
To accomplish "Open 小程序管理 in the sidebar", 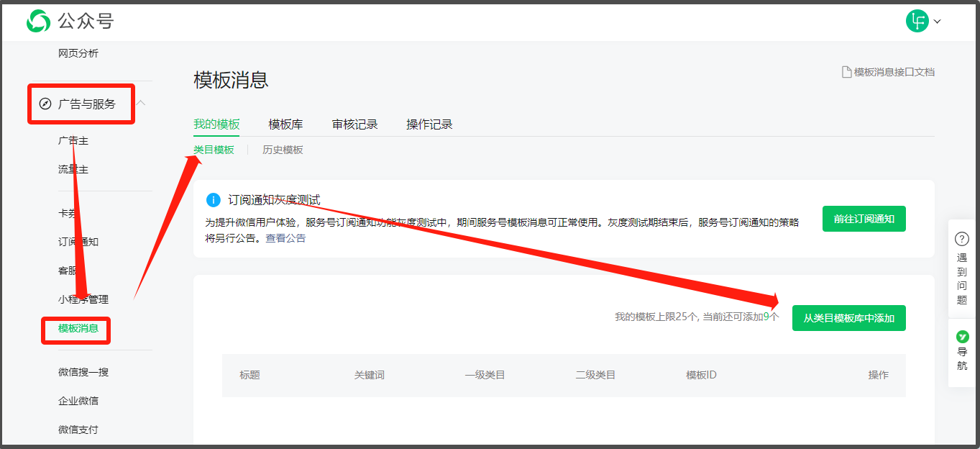I will click(x=83, y=299).
